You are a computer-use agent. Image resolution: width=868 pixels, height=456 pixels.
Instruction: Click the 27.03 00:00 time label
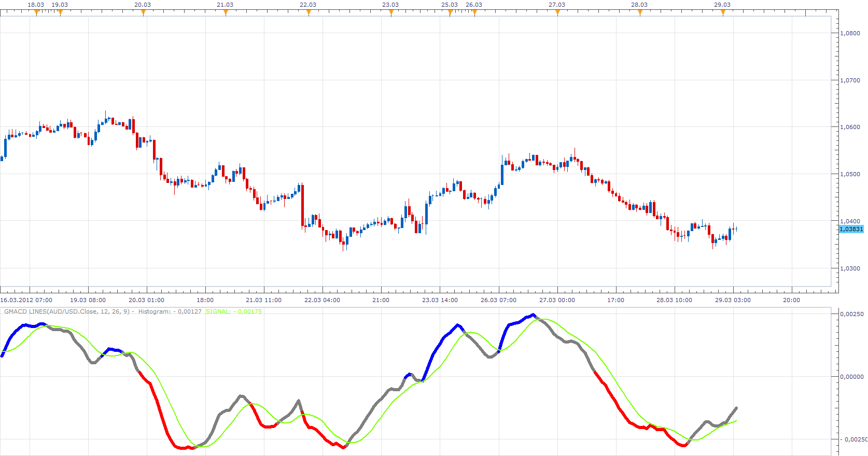[557, 300]
